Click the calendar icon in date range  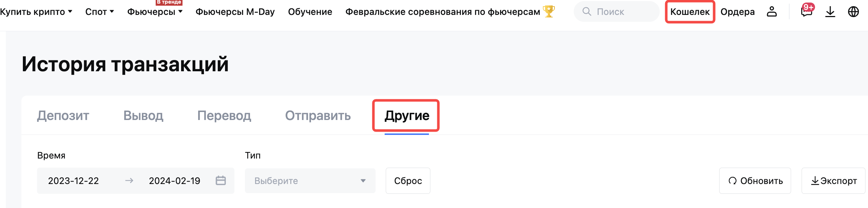click(221, 180)
